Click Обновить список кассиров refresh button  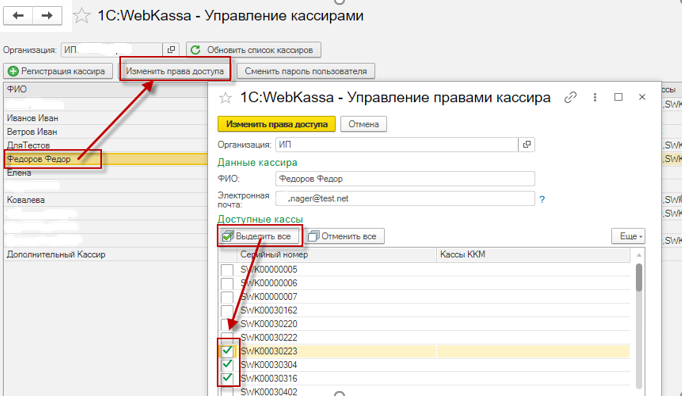tap(254, 50)
